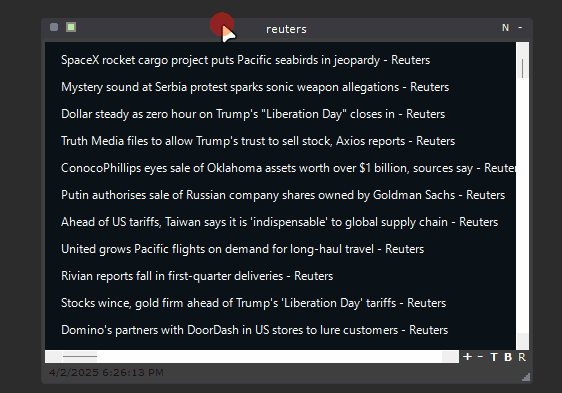Viewport: 562px width, 393px height.
Task: Select the Rivian first-quarter deliveries headline
Action: [x=197, y=276]
